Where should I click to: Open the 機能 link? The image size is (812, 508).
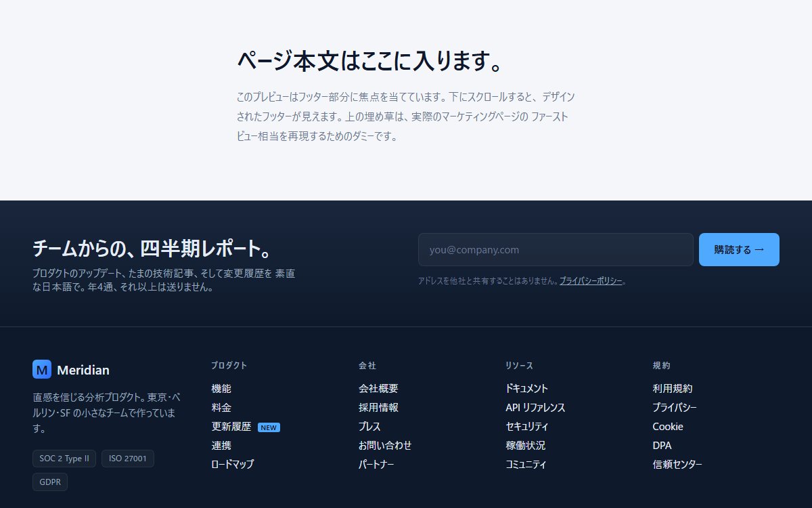coord(221,389)
